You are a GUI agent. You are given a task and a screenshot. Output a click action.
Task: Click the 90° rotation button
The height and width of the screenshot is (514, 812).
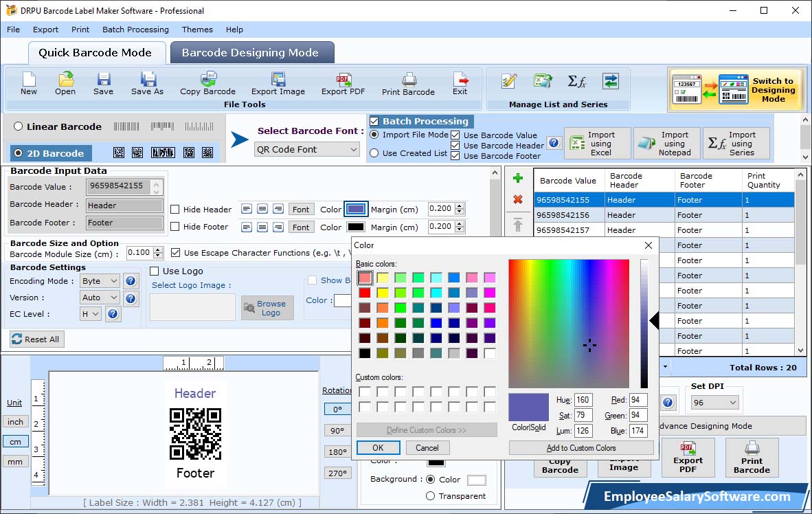point(337,431)
